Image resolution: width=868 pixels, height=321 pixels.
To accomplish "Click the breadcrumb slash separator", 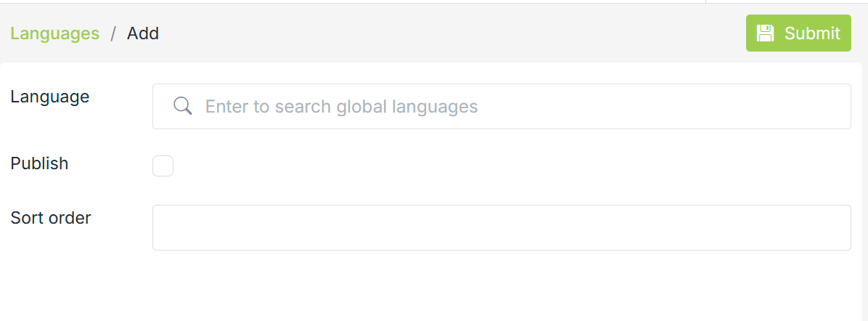I will pyautogui.click(x=113, y=33).
